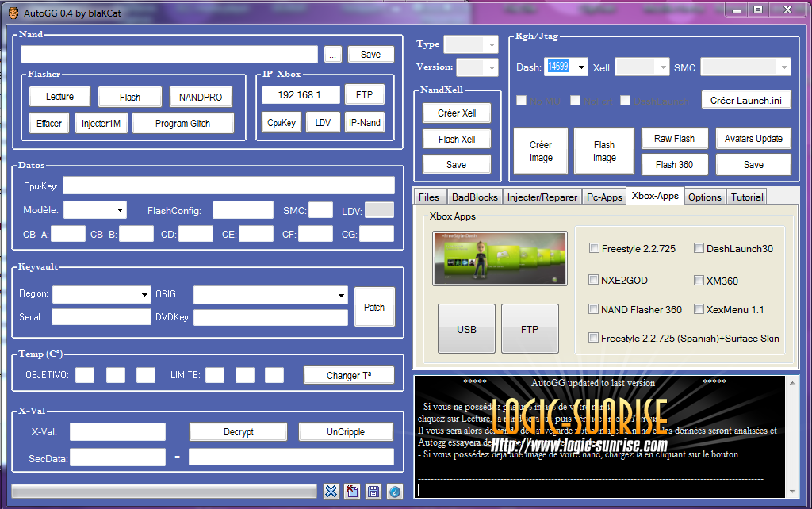Check the NAND Flasher 360 option
This screenshot has height=509, width=812.
(x=595, y=309)
